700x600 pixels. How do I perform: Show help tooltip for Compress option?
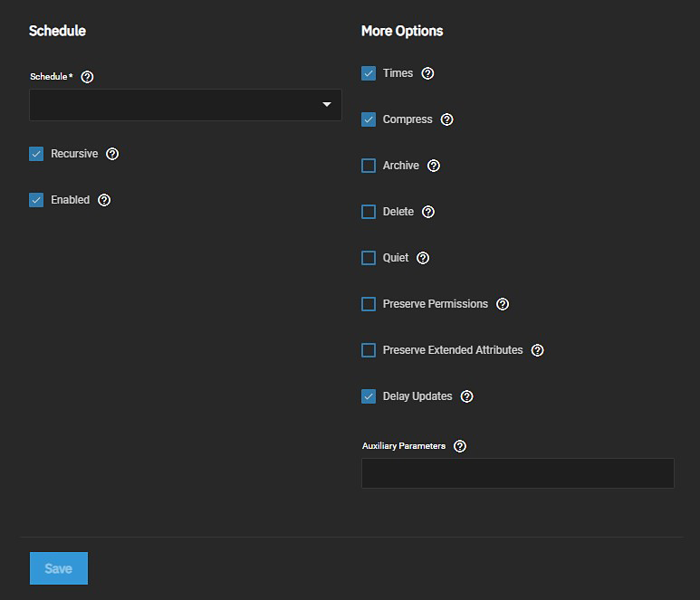(446, 119)
